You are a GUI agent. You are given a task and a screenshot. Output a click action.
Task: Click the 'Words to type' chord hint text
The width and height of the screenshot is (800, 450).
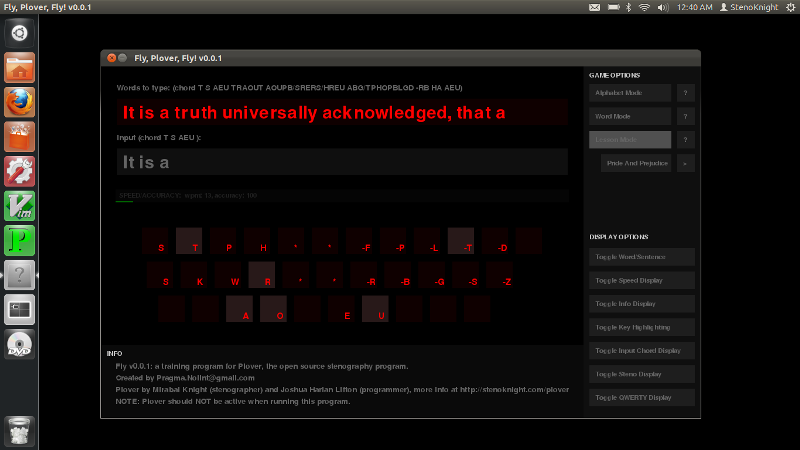pyautogui.click(x=289, y=88)
